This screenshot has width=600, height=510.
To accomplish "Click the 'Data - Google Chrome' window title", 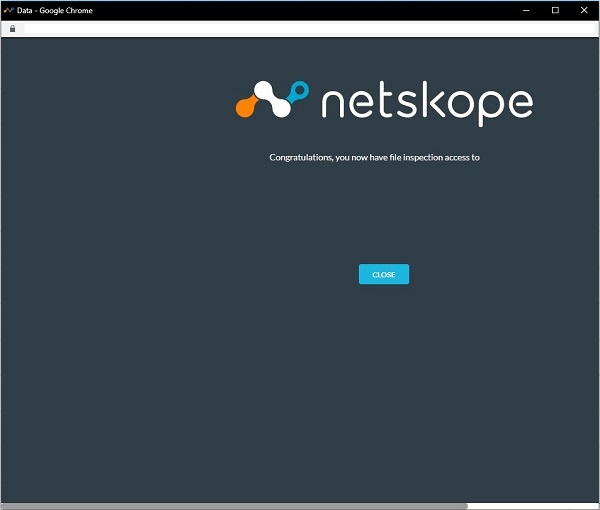I will pyautogui.click(x=55, y=11).
